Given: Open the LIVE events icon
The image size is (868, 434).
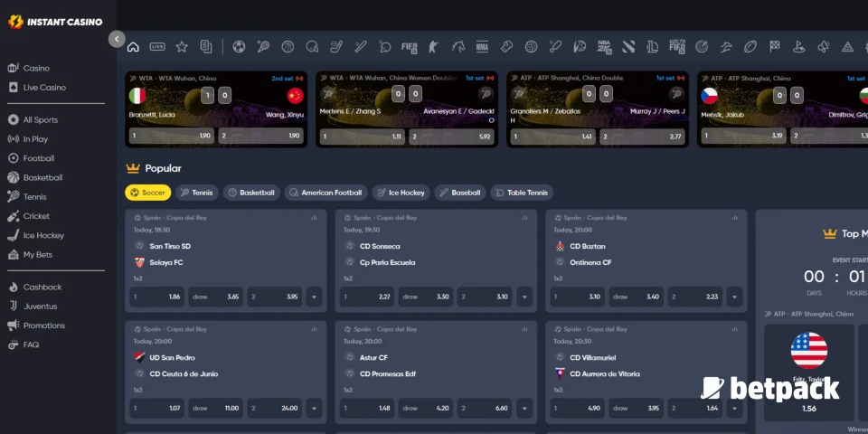Looking at the screenshot, I should tap(157, 47).
